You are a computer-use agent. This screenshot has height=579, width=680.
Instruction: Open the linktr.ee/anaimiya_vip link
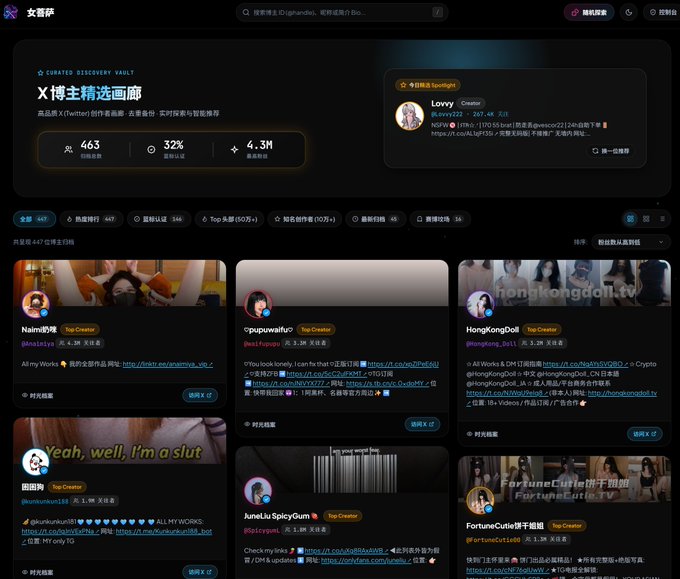click(167, 364)
